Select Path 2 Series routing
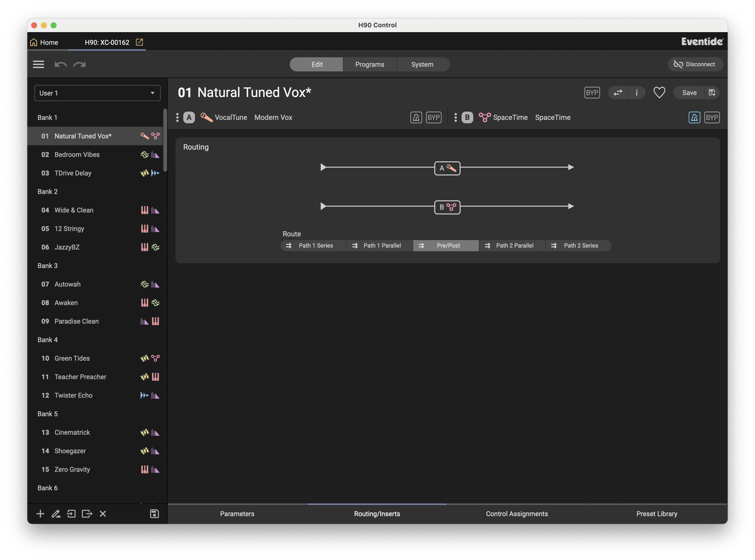Image resolution: width=755 pixels, height=560 pixels. [x=578, y=246]
